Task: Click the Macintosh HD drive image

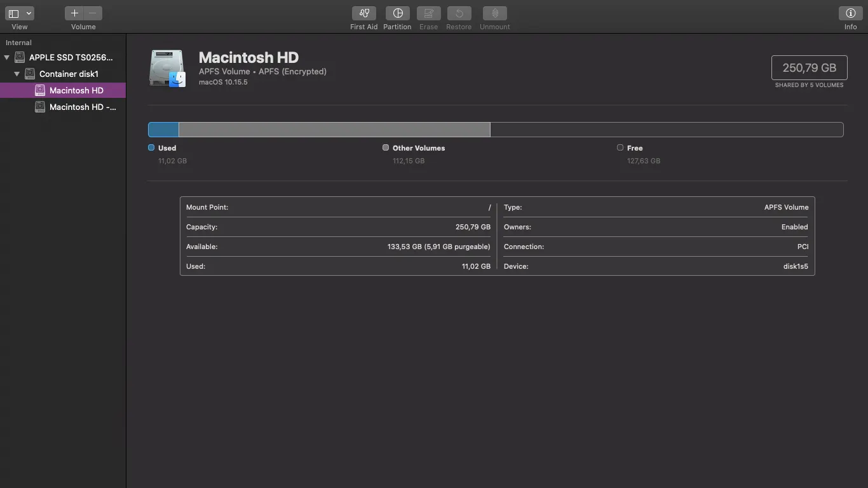Action: point(168,69)
